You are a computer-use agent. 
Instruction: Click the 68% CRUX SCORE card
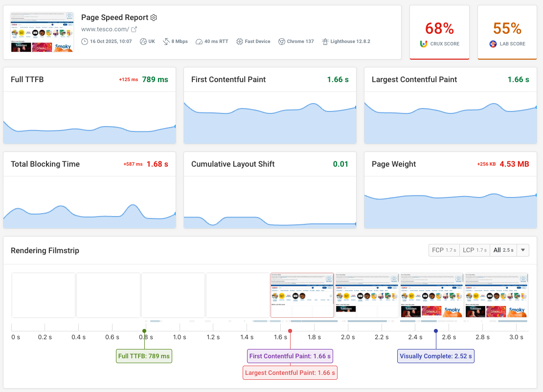click(x=439, y=32)
